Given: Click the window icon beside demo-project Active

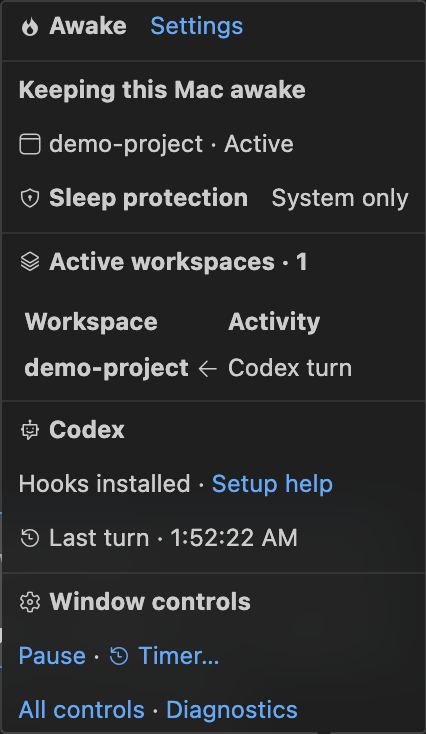Looking at the screenshot, I should 29,144.
